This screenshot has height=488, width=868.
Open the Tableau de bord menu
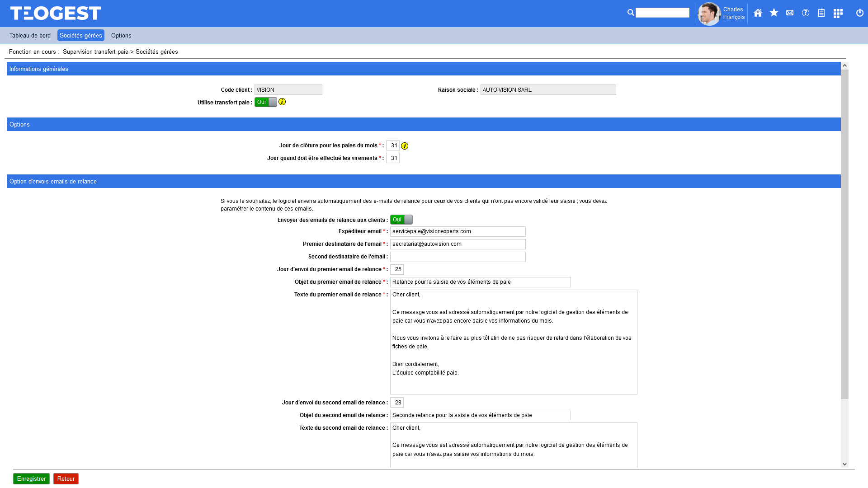(30, 36)
